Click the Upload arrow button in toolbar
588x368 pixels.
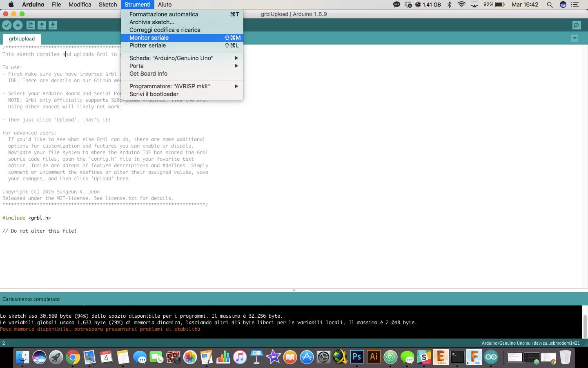coord(18,25)
